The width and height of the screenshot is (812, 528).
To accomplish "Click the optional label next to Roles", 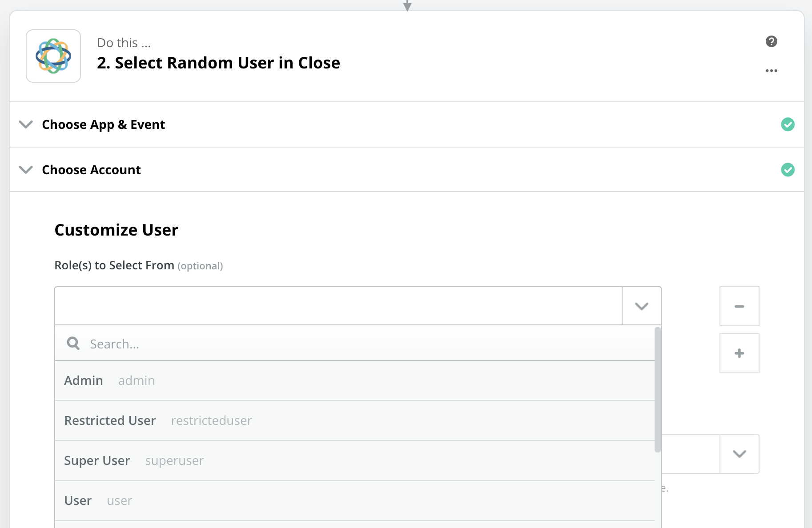I will pyautogui.click(x=200, y=266).
